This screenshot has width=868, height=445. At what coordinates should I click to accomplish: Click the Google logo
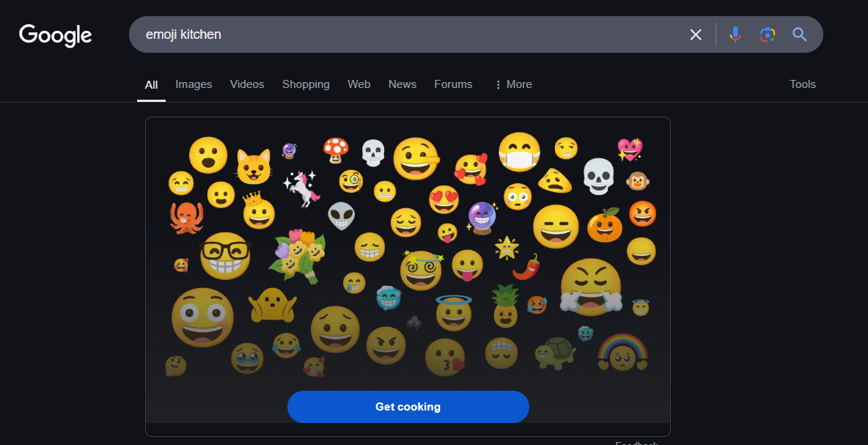tap(56, 35)
